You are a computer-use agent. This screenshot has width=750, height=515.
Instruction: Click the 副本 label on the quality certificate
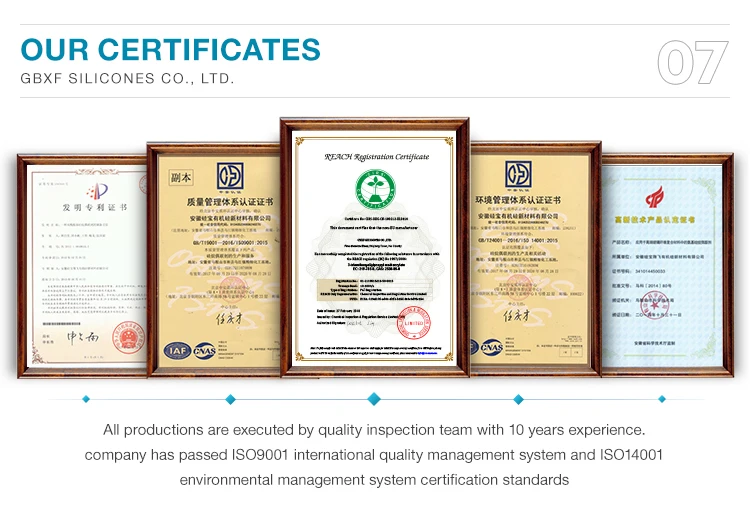tap(181, 178)
